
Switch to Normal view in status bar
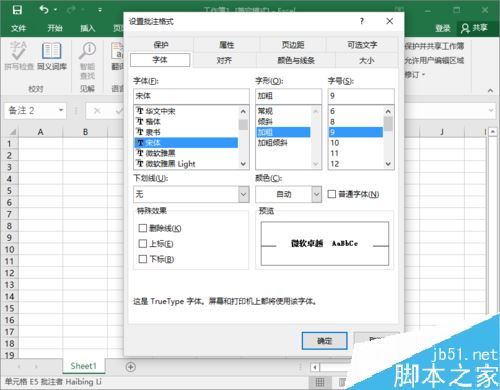[320, 382]
